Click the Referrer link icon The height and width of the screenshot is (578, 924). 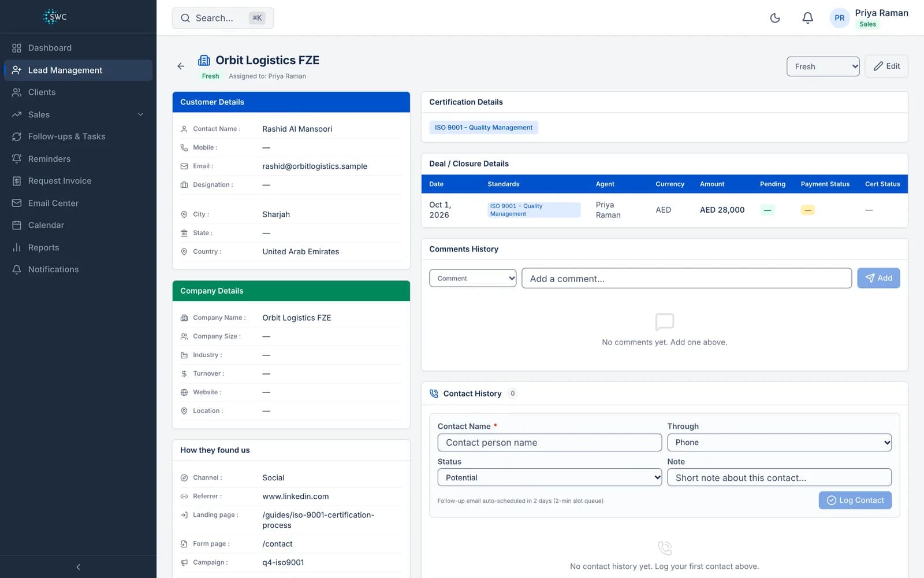pos(184,497)
